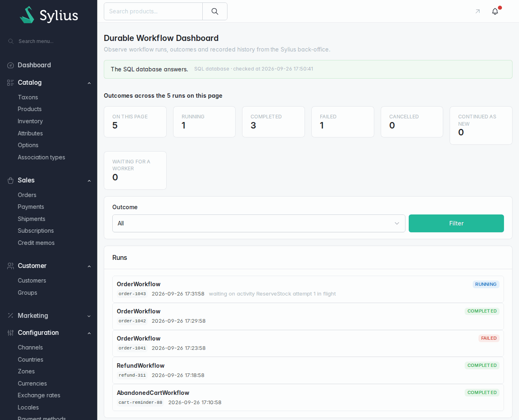Click the Sylius logo
519x420 pixels.
[49, 15]
